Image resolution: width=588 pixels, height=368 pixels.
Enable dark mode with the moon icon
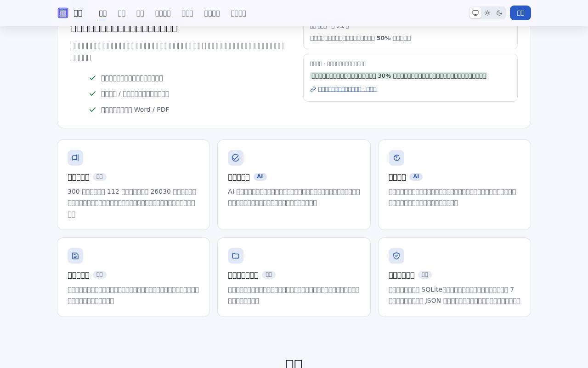point(499,13)
